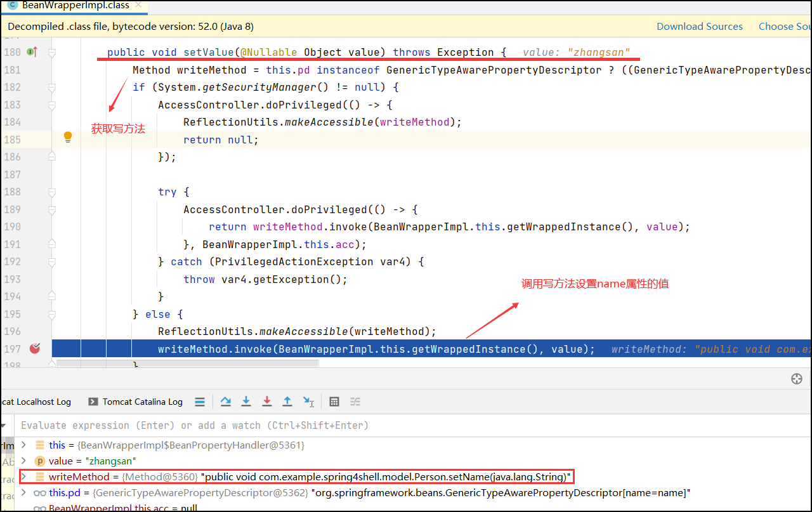The image size is (812, 512).
Task: Click the light bulb intention icon on line 185
Action: pos(68,137)
